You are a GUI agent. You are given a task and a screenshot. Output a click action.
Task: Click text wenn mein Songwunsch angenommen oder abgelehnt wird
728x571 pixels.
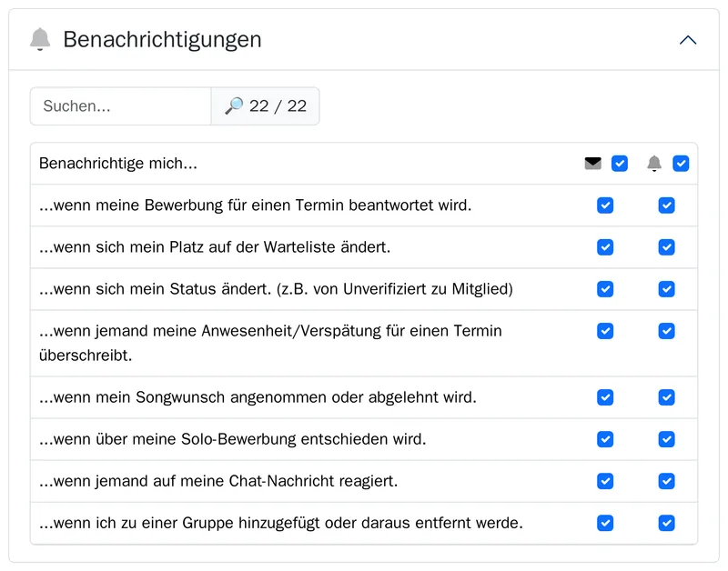point(258,397)
